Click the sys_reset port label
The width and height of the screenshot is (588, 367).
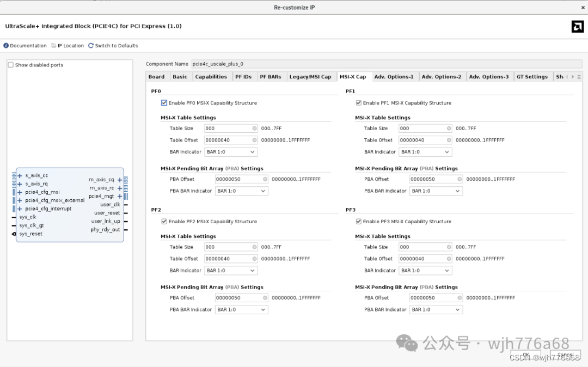[30, 234]
